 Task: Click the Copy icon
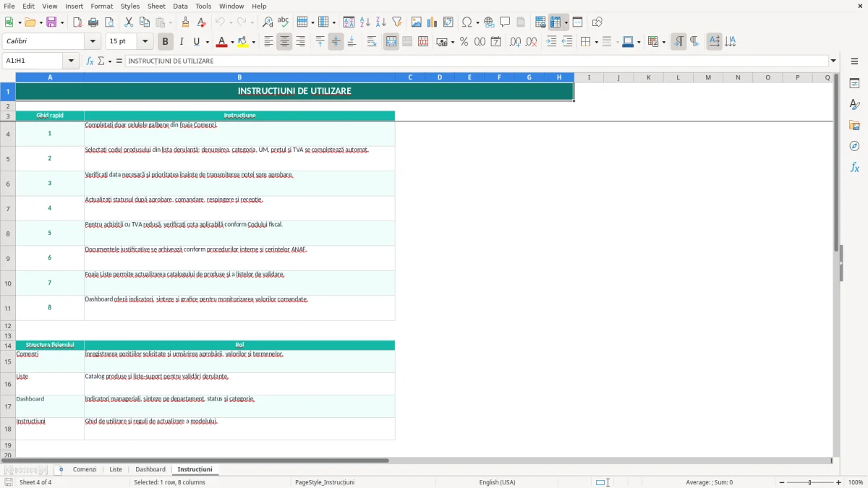click(145, 22)
